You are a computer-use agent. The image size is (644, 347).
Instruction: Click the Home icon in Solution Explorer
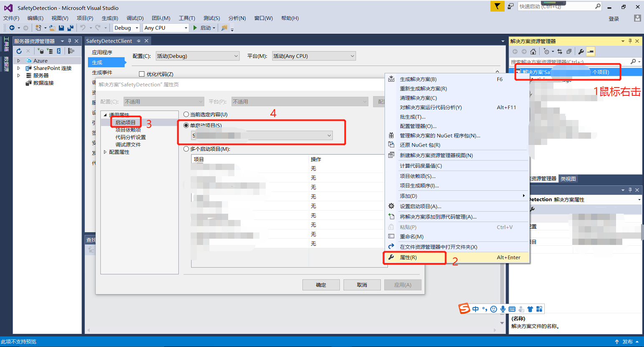pos(533,52)
